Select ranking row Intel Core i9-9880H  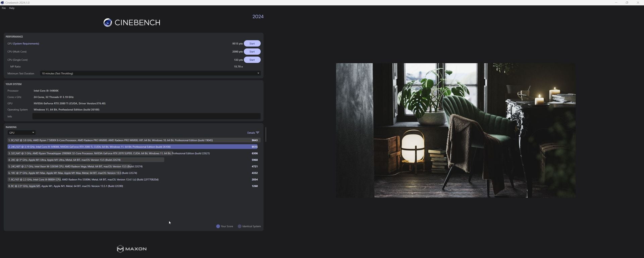point(133,180)
